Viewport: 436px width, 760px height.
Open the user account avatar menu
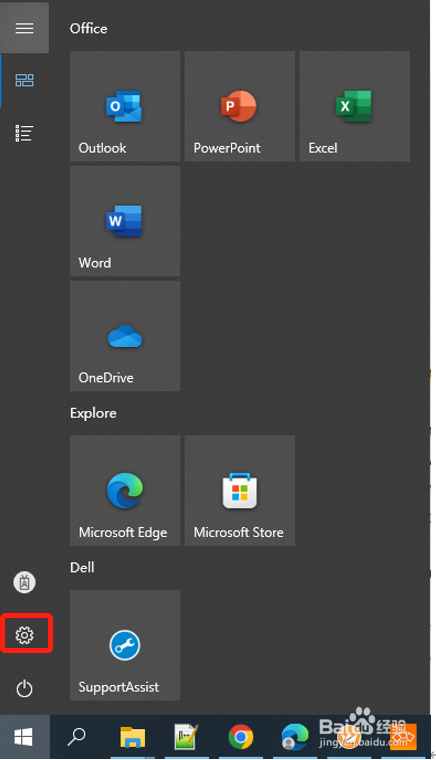tap(24, 582)
